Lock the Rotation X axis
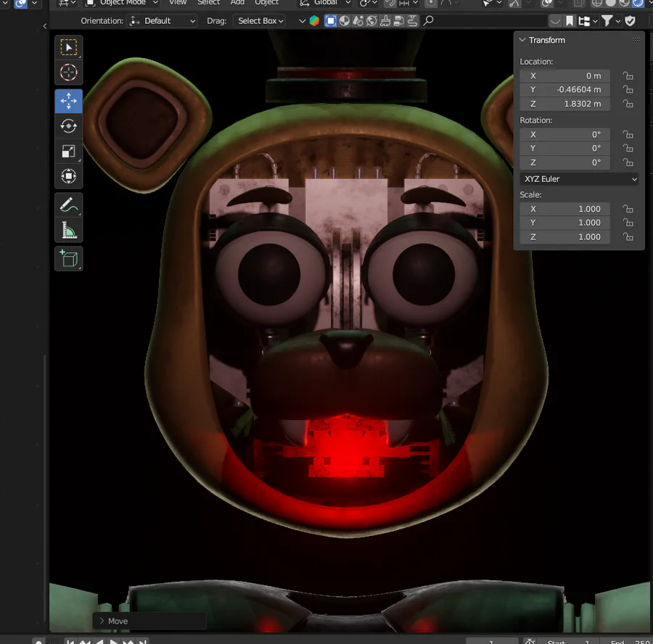Screen dimensions: 653x644 click(628, 134)
